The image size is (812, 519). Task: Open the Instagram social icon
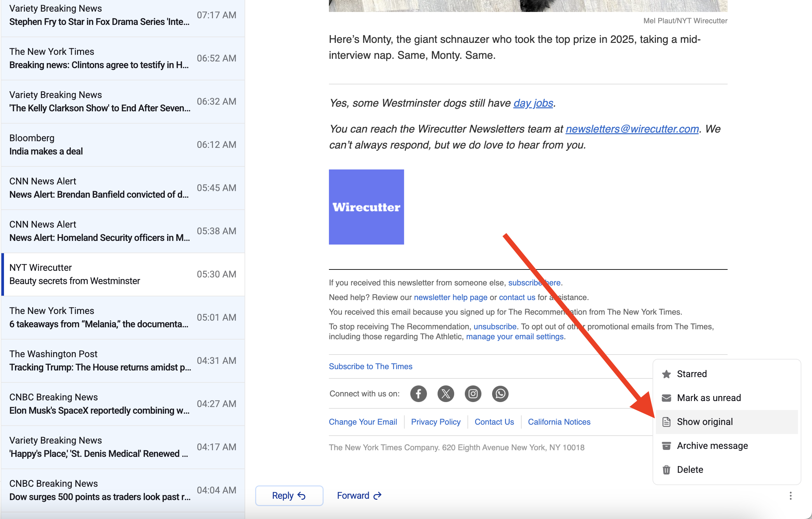point(473,393)
